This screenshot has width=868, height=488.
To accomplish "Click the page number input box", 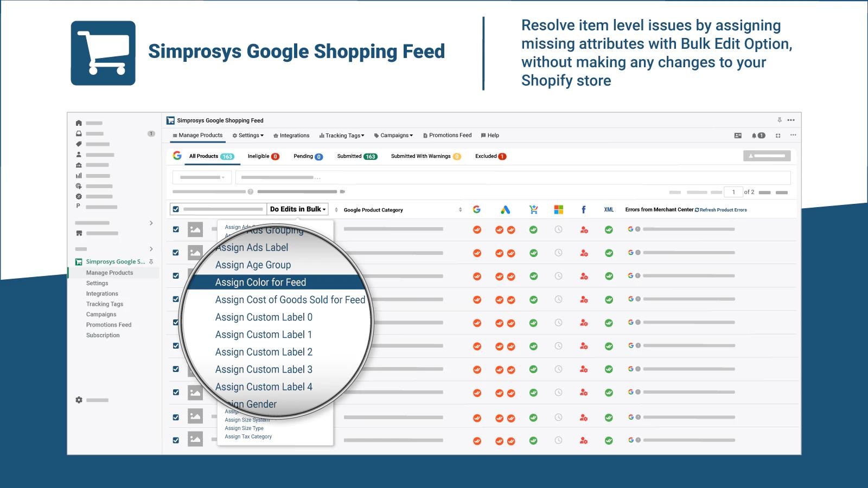I will [x=733, y=192].
